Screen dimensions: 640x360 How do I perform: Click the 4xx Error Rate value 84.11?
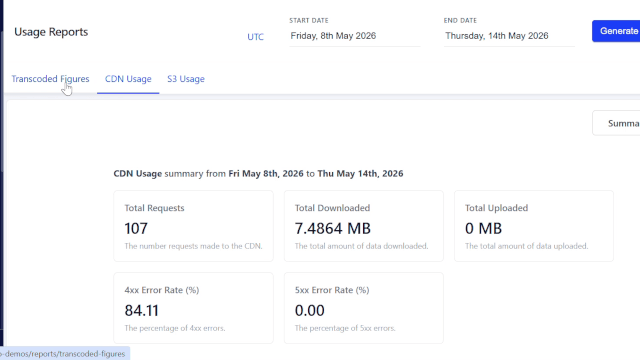[x=141, y=311]
